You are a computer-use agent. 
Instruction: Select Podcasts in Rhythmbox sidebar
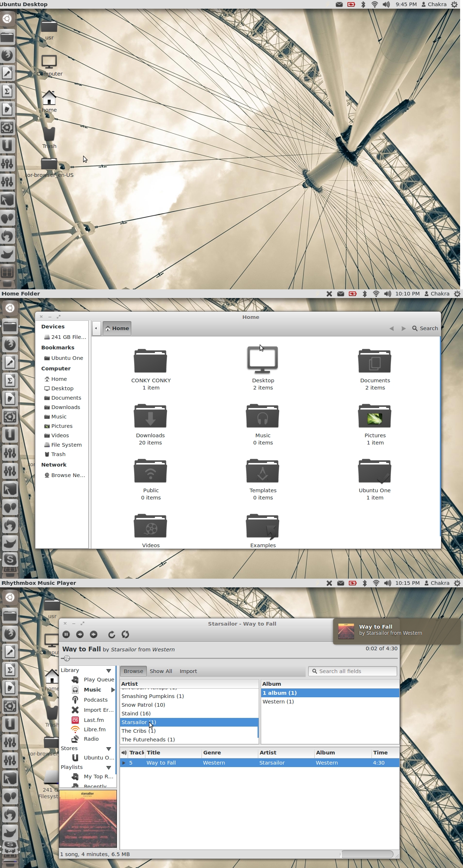pyautogui.click(x=90, y=700)
